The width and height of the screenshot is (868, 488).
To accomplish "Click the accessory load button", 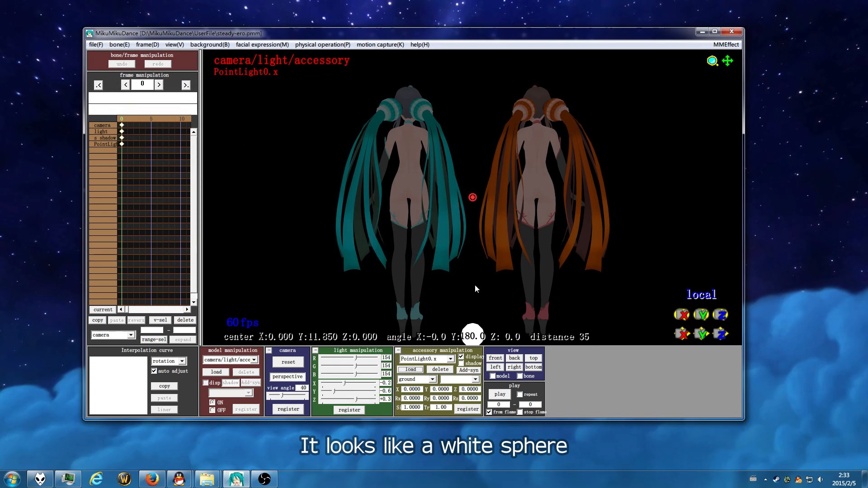I will (x=410, y=370).
